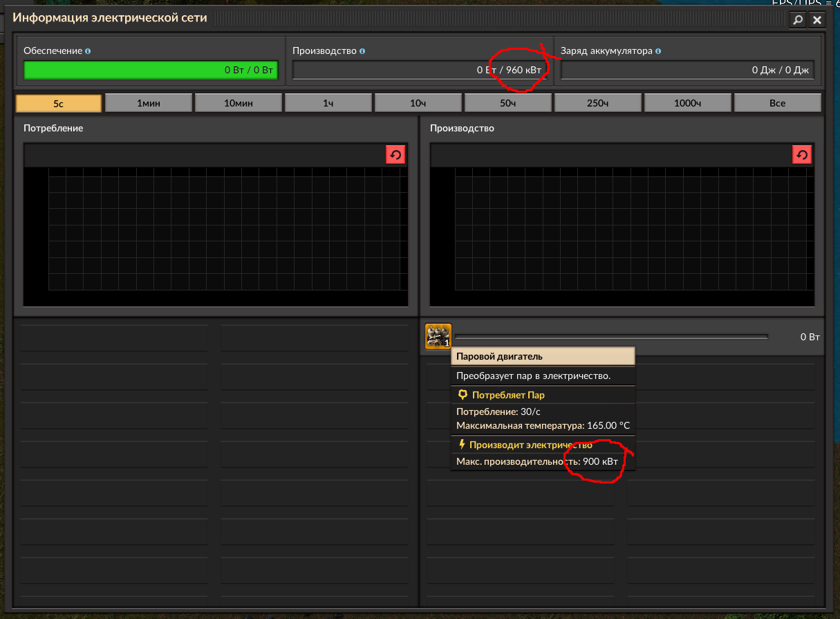Open the 1000ч statistics range
Viewport: 840px width, 619px height.
tap(688, 102)
